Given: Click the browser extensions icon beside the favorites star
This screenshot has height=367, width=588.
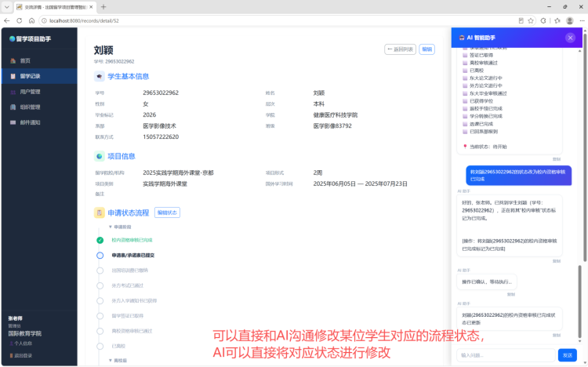Looking at the screenshot, I should click(x=543, y=20).
